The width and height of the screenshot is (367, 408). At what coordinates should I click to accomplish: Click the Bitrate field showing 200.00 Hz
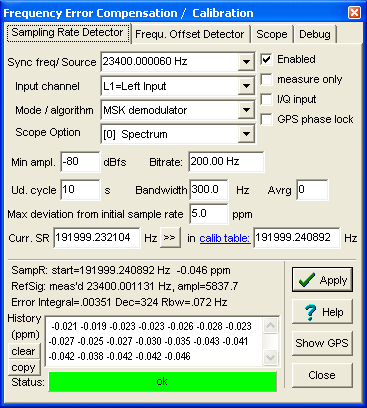pyautogui.click(x=226, y=162)
